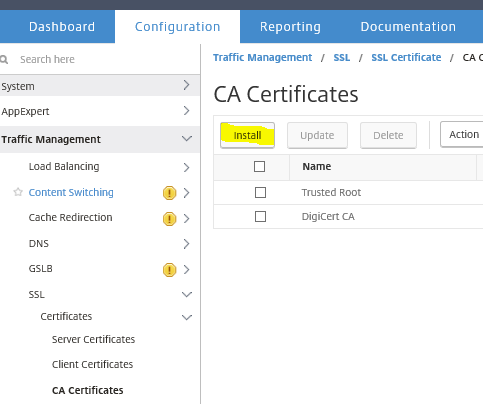
Task: Collapse the Traffic Management section
Action: 187,138
